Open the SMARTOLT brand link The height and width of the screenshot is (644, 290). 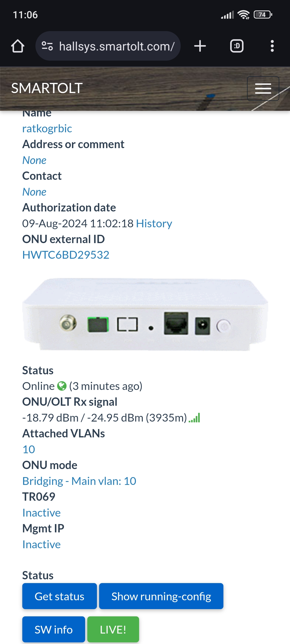click(47, 88)
